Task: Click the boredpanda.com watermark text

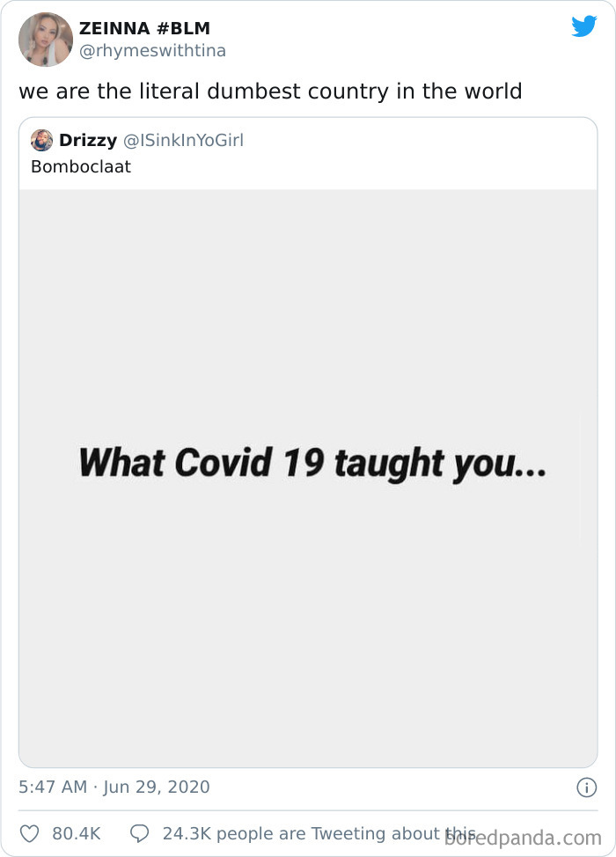Action: [524, 839]
